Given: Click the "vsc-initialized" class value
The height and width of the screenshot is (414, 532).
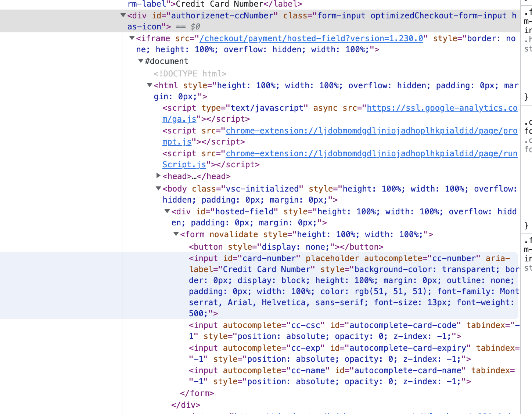Looking at the screenshot, I should pos(262,189).
